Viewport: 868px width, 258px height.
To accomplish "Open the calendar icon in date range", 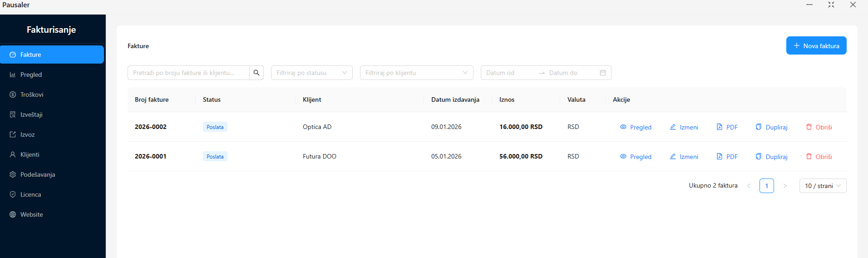I will coord(602,73).
